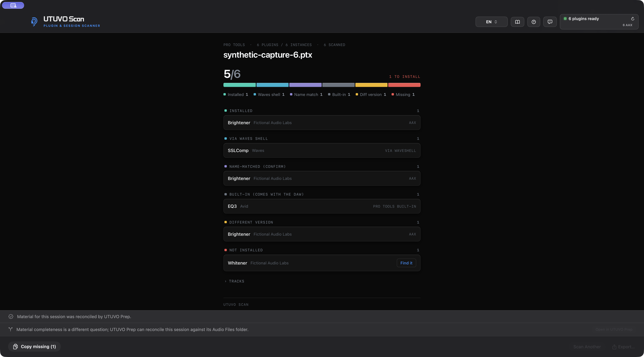Click the red Missing progress segment

tap(404, 85)
